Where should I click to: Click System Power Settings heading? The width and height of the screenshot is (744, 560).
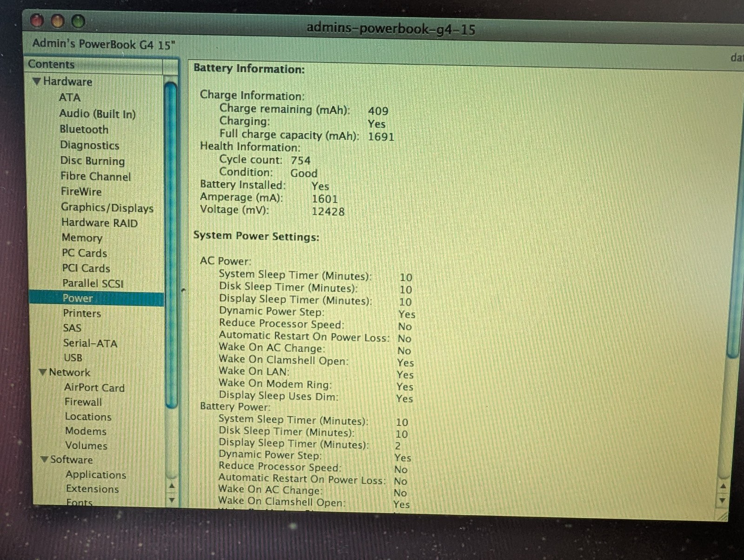[x=256, y=236]
